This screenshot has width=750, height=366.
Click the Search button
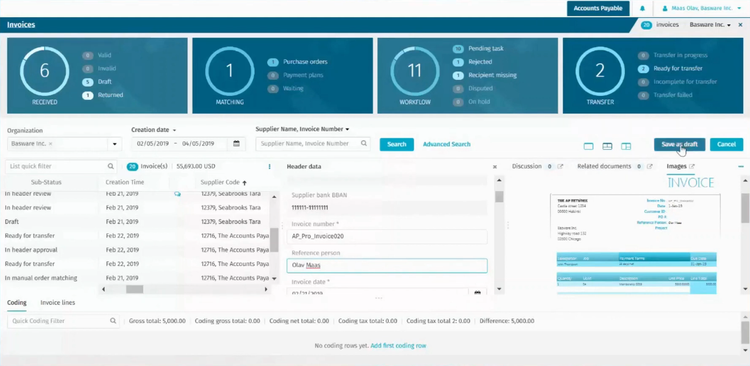397,144
